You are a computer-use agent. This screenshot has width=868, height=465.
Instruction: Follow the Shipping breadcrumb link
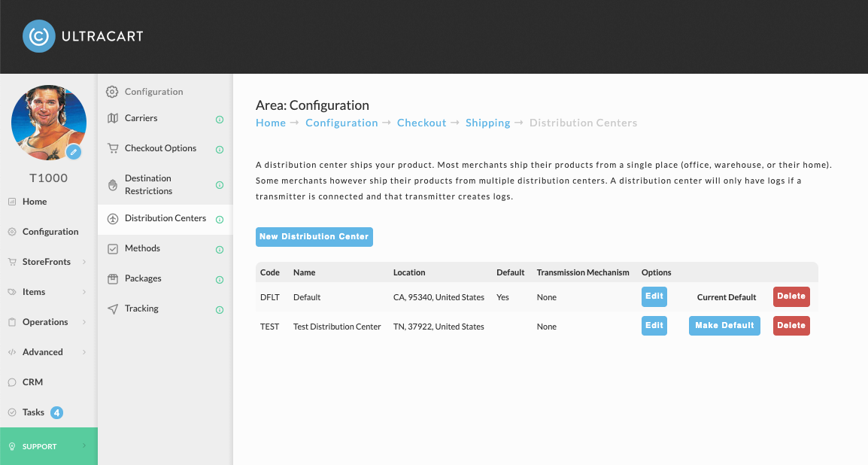[487, 123]
